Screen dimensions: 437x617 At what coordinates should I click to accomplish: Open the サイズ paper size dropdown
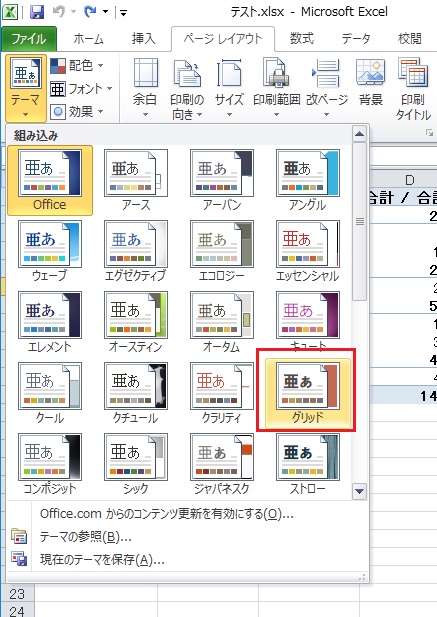point(229,88)
